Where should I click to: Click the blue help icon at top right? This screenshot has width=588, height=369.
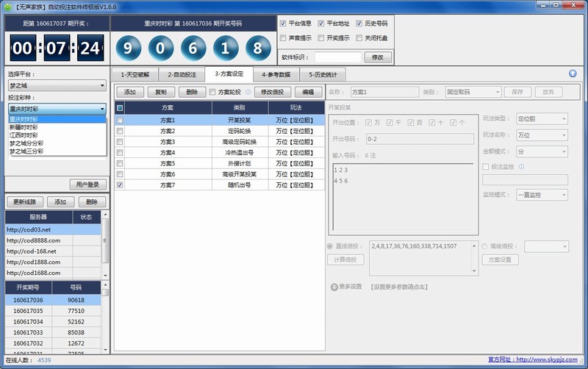[573, 74]
